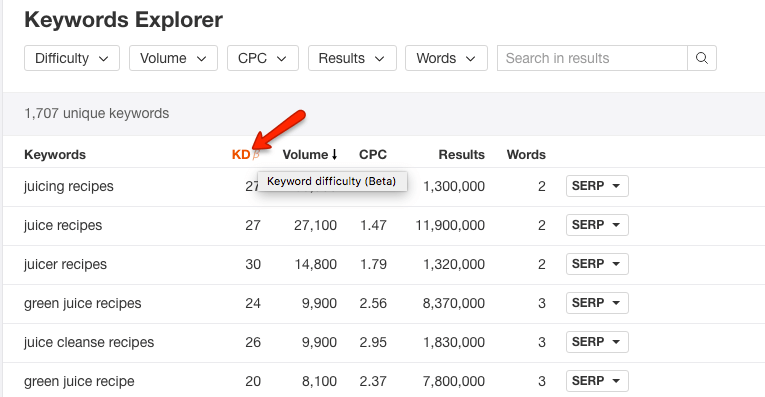The width and height of the screenshot is (765, 397).
Task: Open SERP dropdown for juicer recipes
Action: (597, 264)
